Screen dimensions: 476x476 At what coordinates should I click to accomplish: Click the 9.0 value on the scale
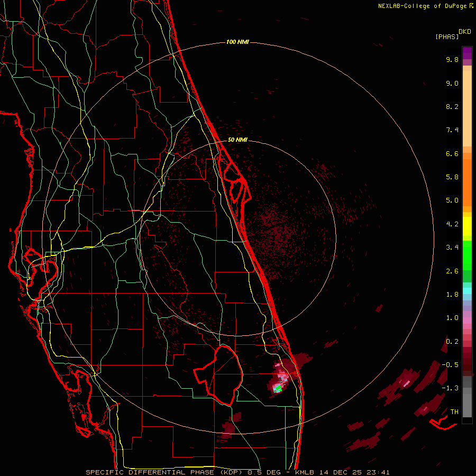(452, 83)
